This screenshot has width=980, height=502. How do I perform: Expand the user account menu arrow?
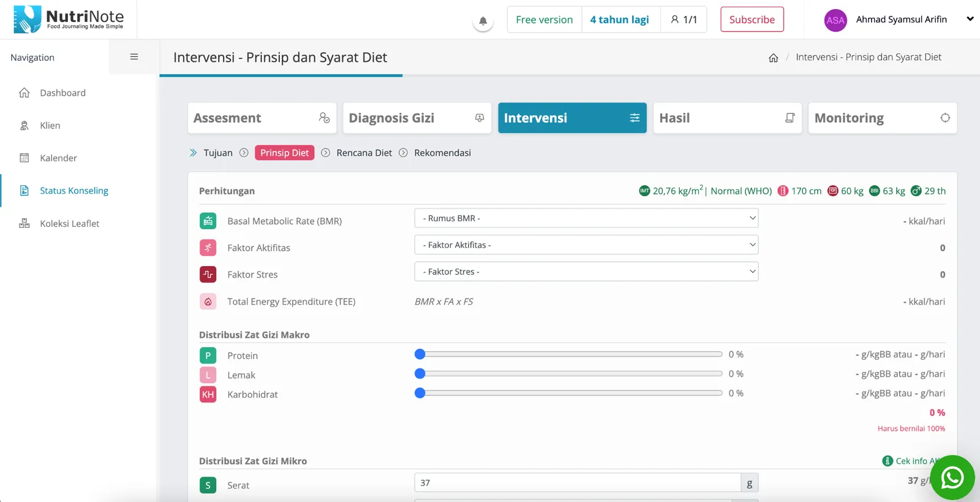(970, 19)
